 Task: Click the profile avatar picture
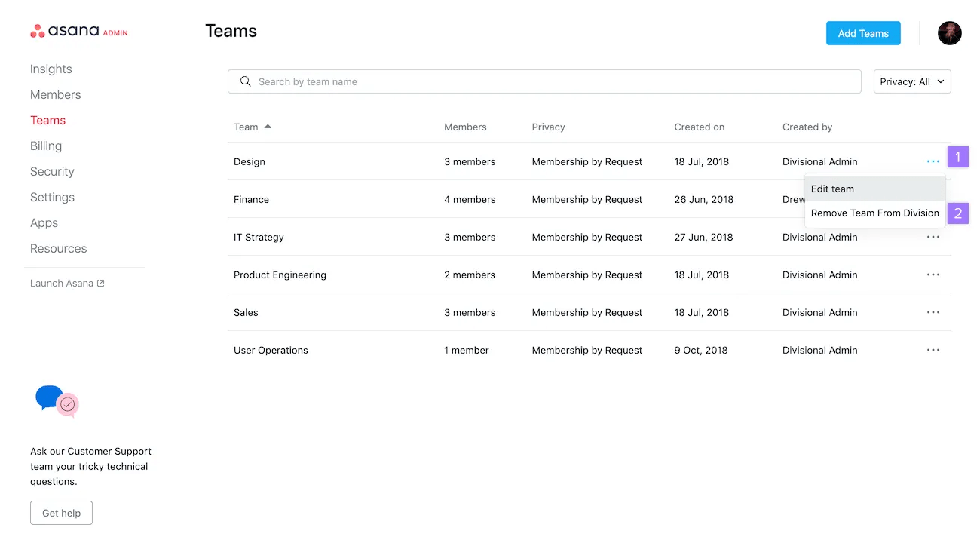tap(949, 33)
